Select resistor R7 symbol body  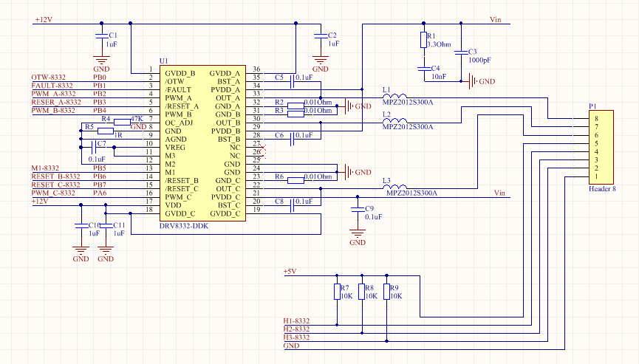click(x=337, y=292)
